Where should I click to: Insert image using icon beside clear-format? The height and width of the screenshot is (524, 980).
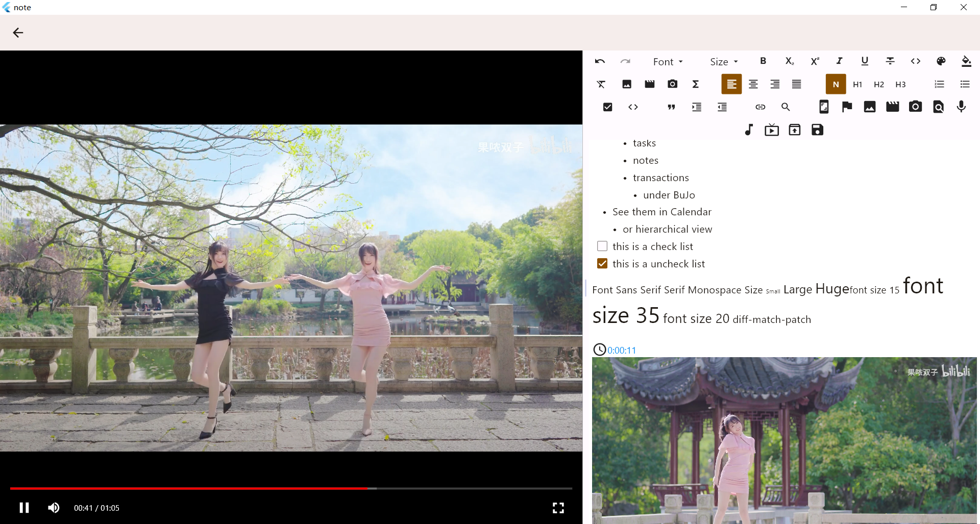[627, 84]
